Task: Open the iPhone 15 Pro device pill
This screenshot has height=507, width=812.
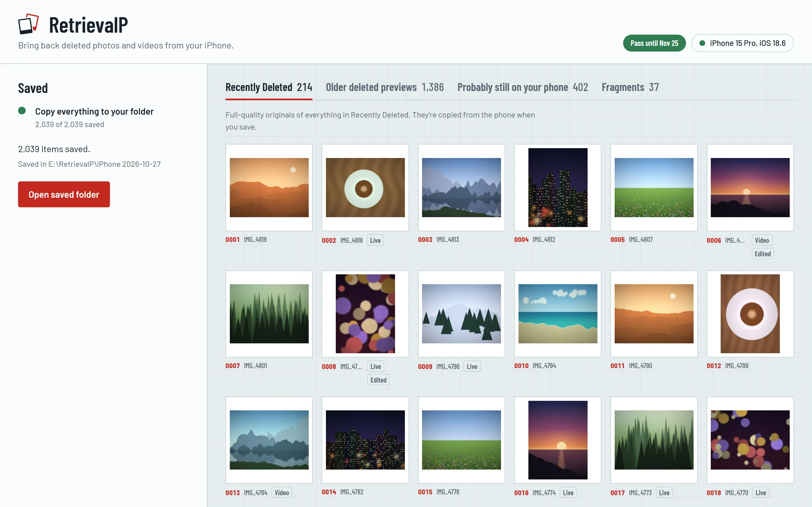Action: 742,43
